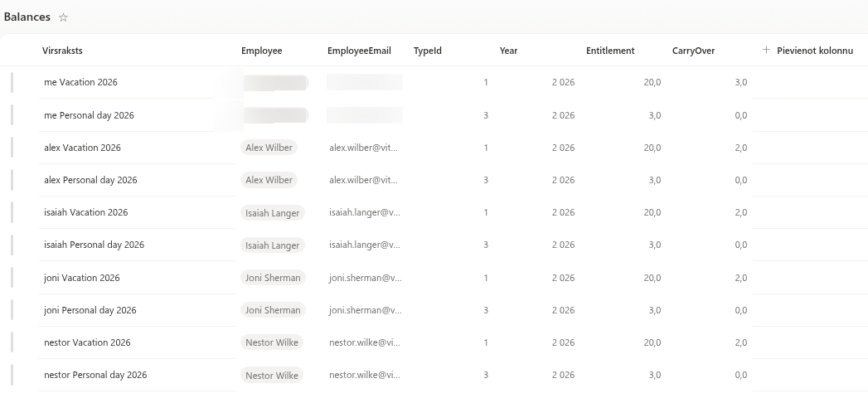Select email cell in alex Personal day row

[x=364, y=180]
